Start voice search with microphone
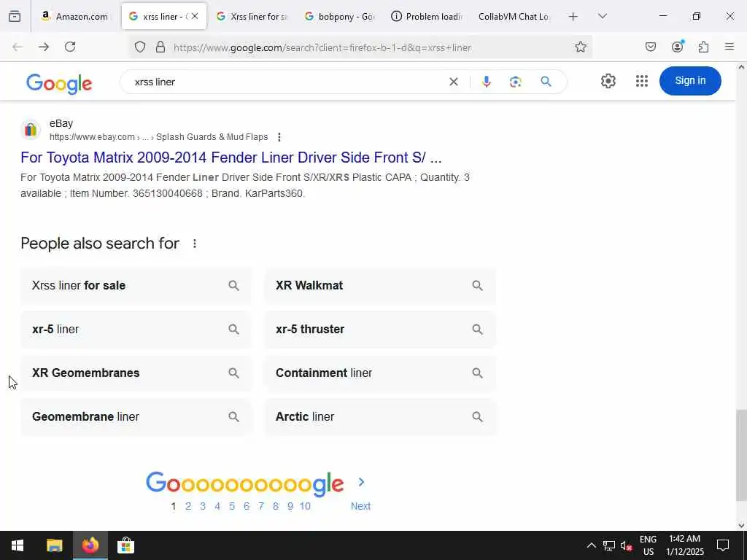The height and width of the screenshot is (560, 747). (486, 82)
